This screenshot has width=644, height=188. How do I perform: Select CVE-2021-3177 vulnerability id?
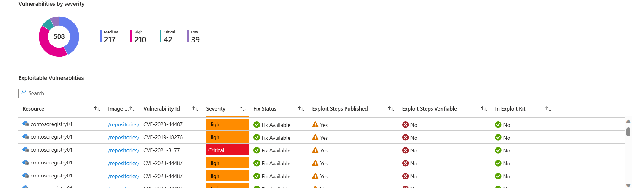tap(161, 150)
